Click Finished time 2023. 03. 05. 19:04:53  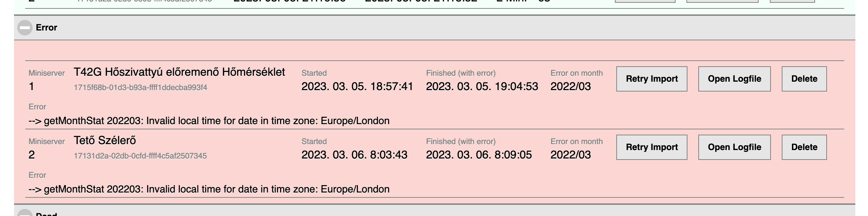[x=482, y=87]
